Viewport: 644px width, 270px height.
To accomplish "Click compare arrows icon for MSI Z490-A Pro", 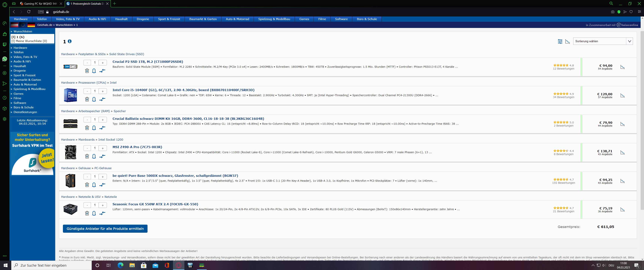I will pos(102,156).
